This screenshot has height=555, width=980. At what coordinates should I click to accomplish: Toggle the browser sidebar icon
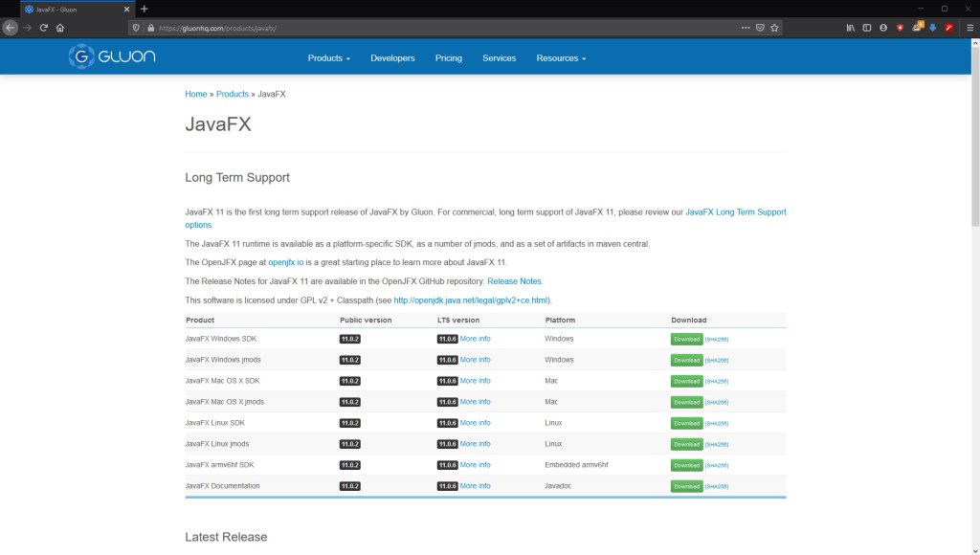[867, 28]
